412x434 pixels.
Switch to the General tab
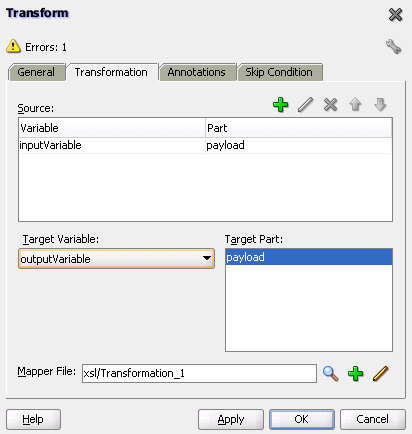pos(36,72)
